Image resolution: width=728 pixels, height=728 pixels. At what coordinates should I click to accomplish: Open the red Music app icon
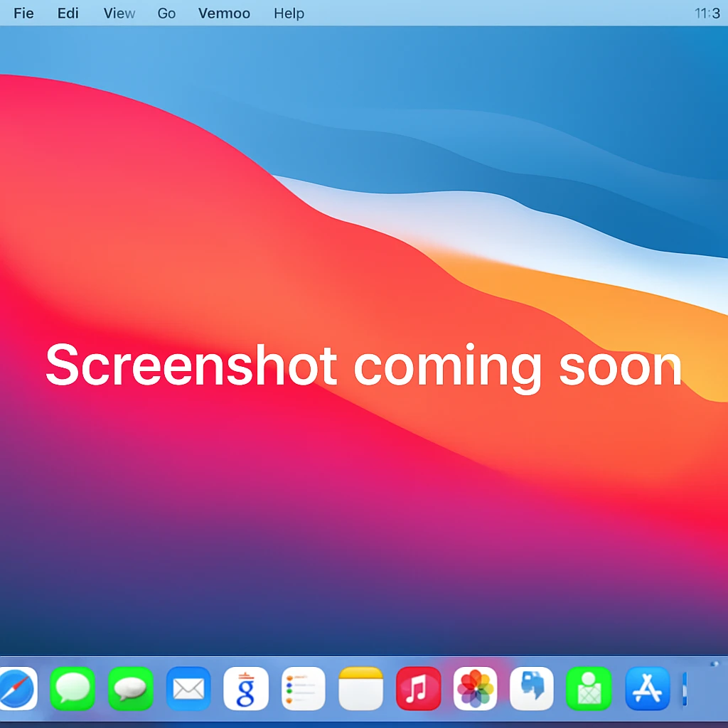(x=418, y=688)
